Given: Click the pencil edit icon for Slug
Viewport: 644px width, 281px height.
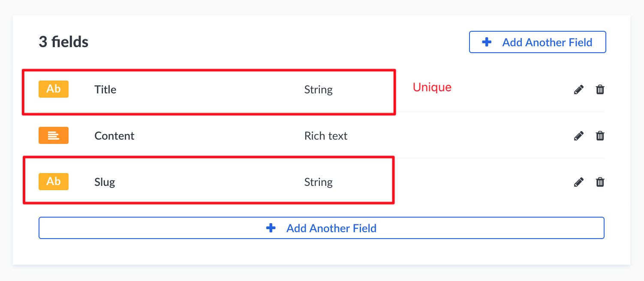Looking at the screenshot, I should (x=578, y=182).
